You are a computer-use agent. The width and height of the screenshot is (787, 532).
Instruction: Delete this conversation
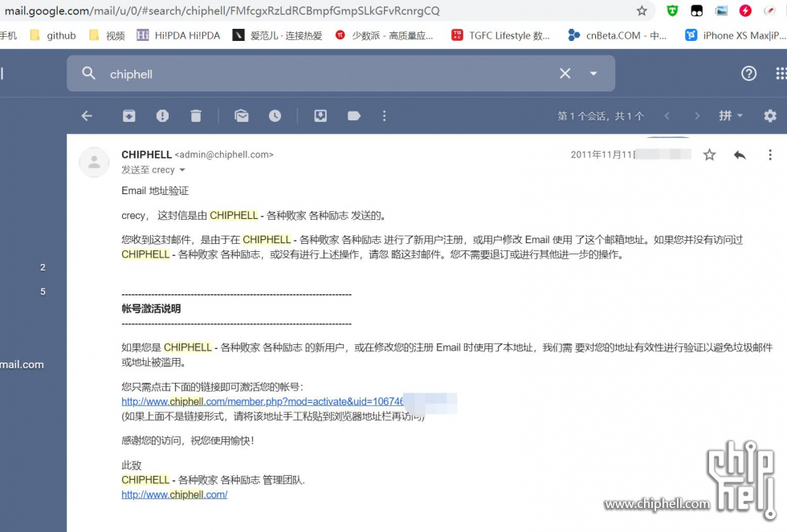[x=196, y=116]
